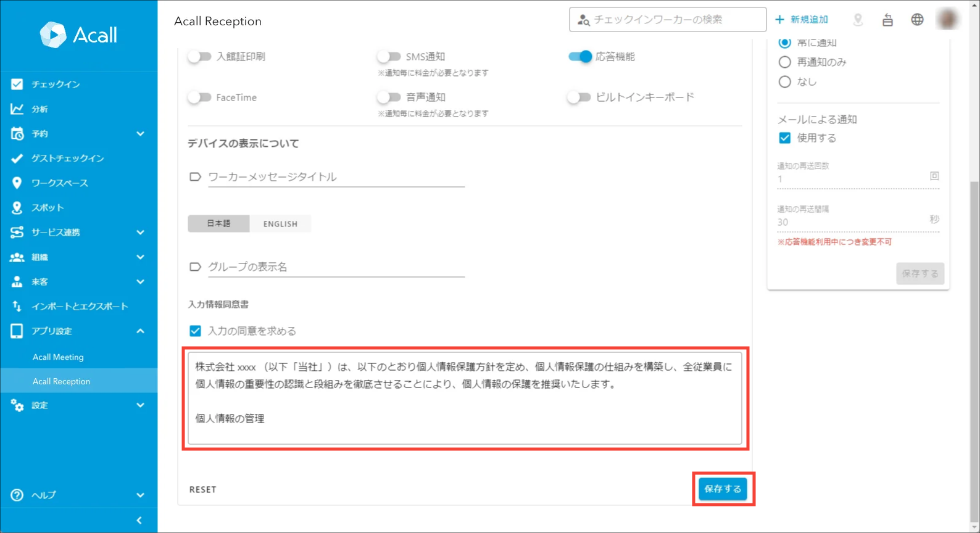Uncheck 入力の同意を求める checkbox
This screenshot has height=533, width=980.
(195, 331)
